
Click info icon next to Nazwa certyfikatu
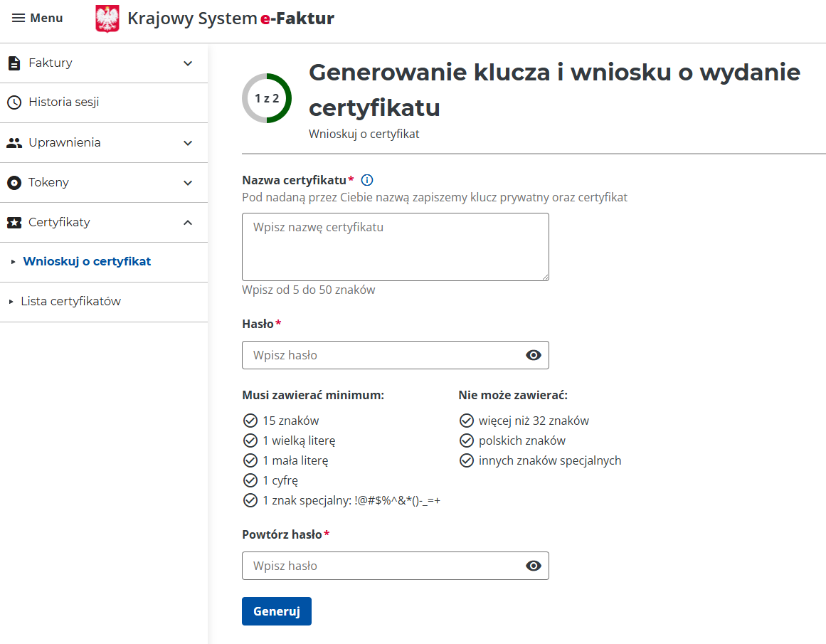coord(367,180)
